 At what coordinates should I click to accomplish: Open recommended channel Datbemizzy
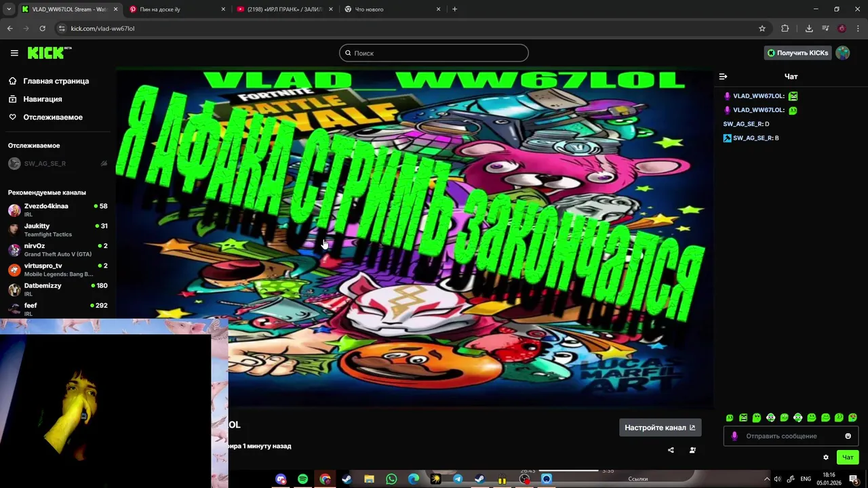57,289
